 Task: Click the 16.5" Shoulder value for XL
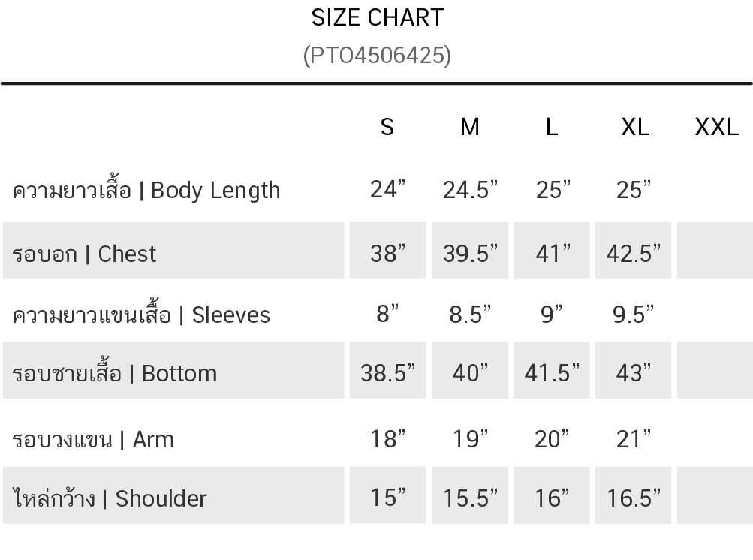(x=634, y=498)
